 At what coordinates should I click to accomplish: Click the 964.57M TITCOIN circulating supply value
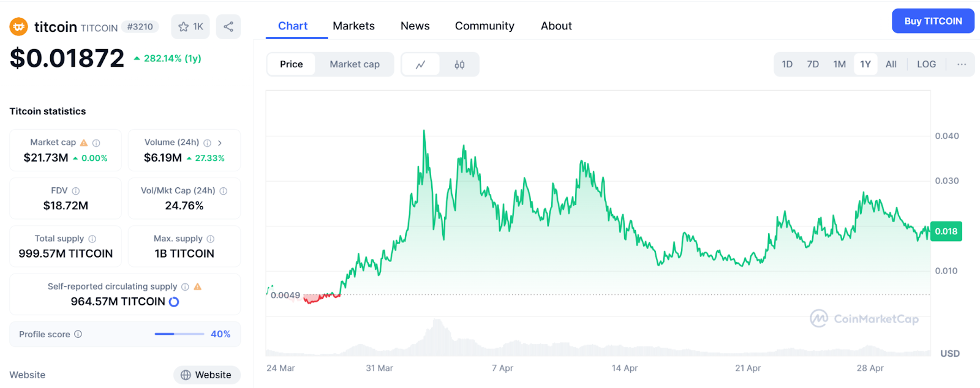(x=118, y=302)
